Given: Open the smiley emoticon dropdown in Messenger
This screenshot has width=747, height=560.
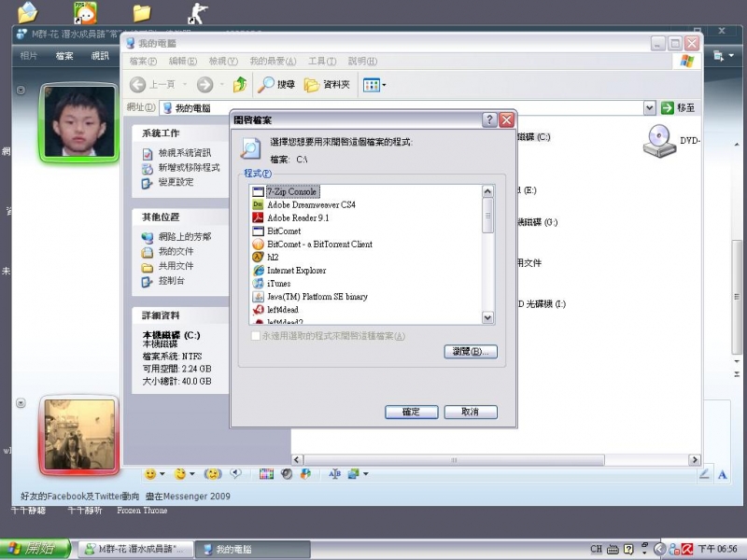Looking at the screenshot, I should click(154, 474).
